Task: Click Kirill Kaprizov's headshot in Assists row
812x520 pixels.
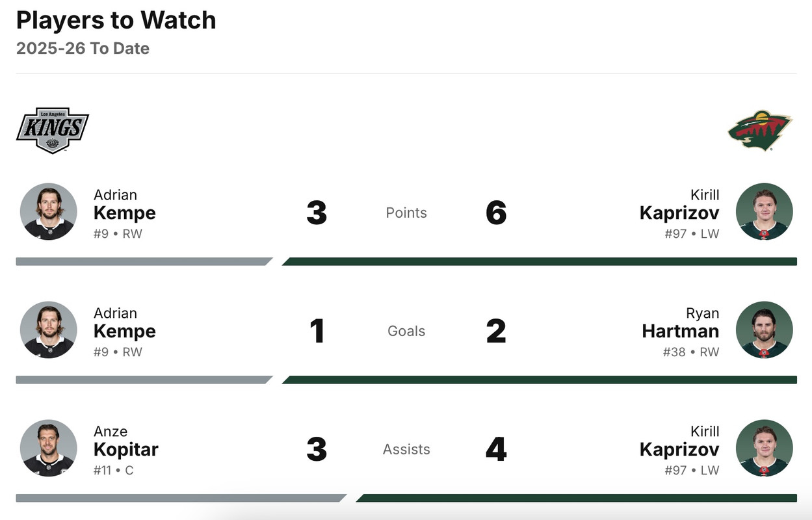Action: point(764,448)
